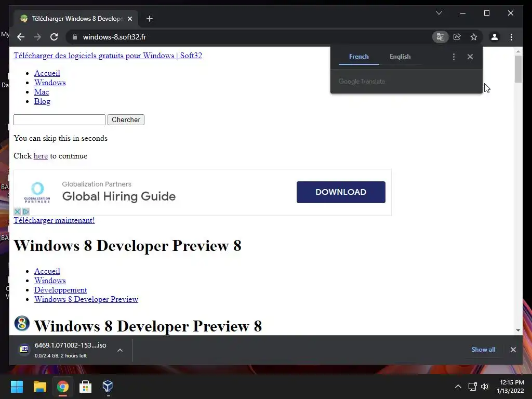This screenshot has width=532, height=399.
Task: Switch translation to English tab
Action: [x=400, y=57]
